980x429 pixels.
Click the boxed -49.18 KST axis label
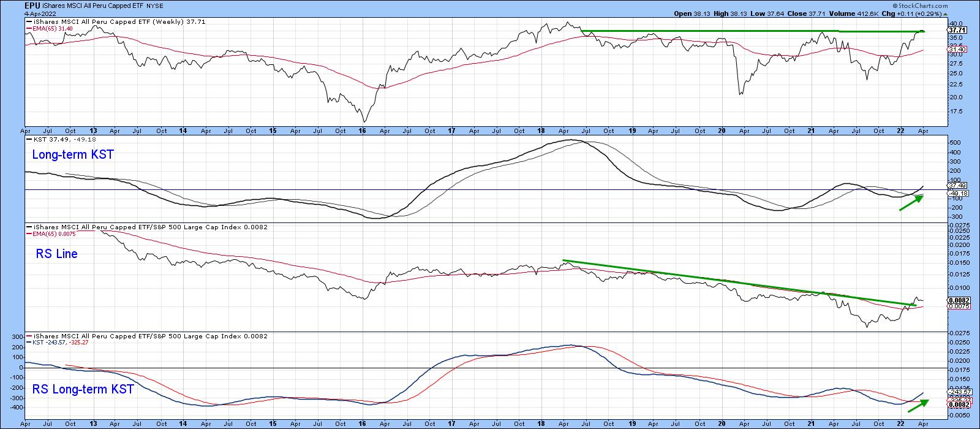(957, 194)
